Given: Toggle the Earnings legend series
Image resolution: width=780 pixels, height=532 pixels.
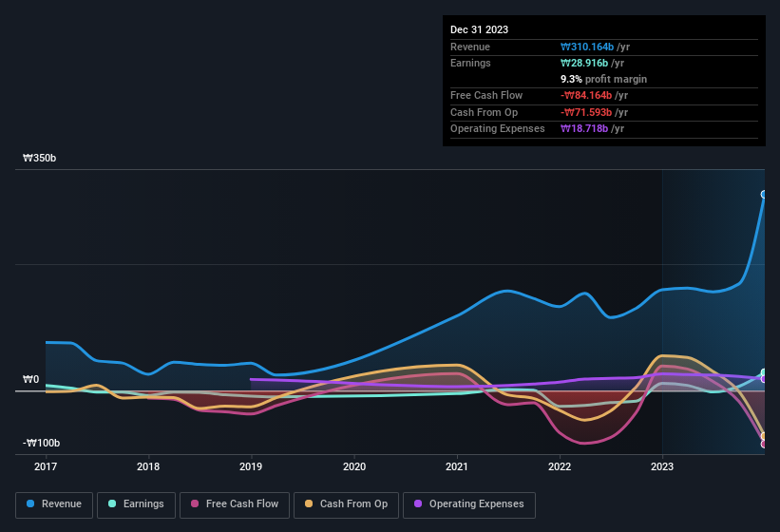Looking at the screenshot, I should click(137, 504).
